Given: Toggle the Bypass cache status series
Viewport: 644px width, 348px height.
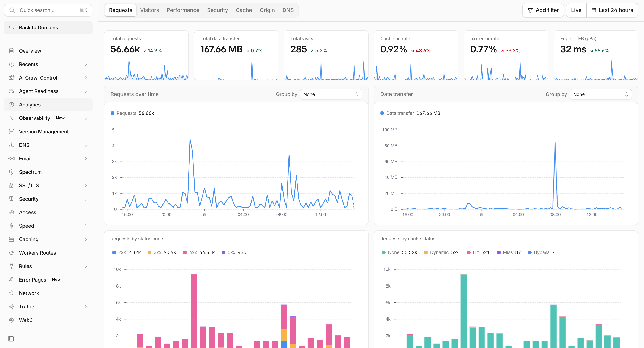Looking at the screenshot, I should click(x=541, y=252).
